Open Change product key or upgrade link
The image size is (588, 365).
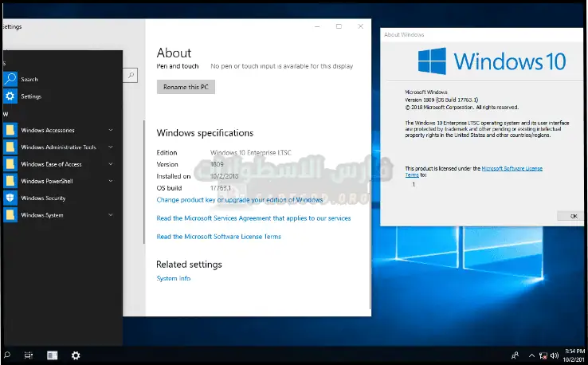tap(240, 199)
